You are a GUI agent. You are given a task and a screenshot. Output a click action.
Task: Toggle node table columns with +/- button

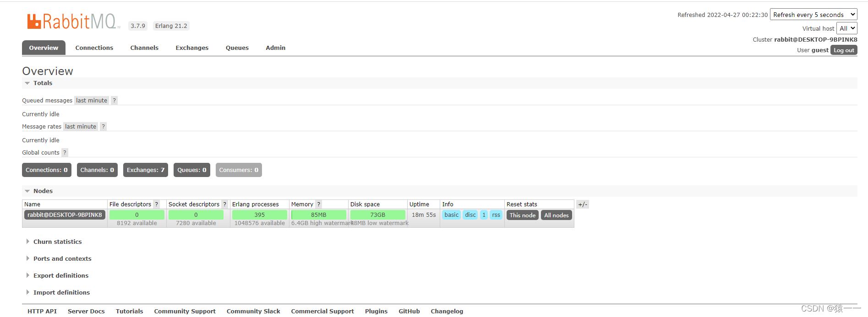click(583, 204)
